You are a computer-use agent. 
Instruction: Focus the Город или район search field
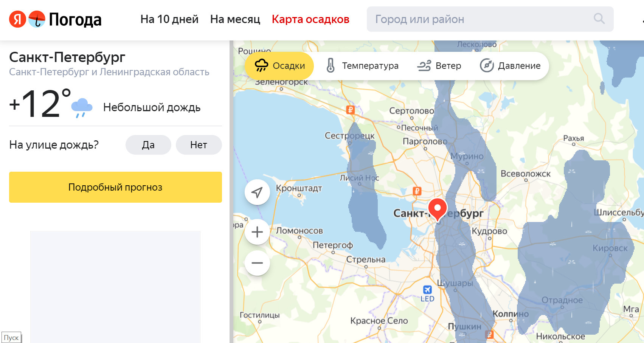pos(490,19)
